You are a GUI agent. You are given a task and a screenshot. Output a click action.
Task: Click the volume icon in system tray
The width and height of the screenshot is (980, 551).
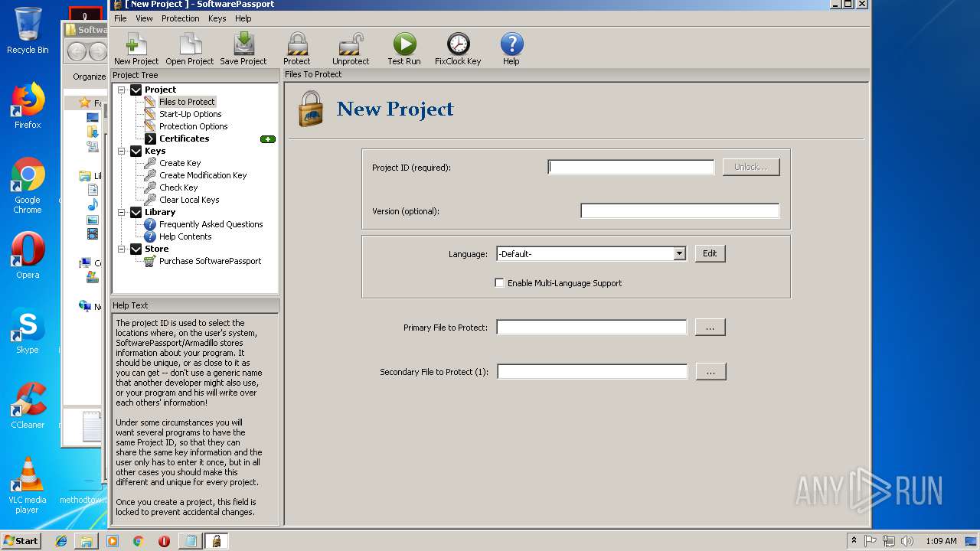(907, 541)
